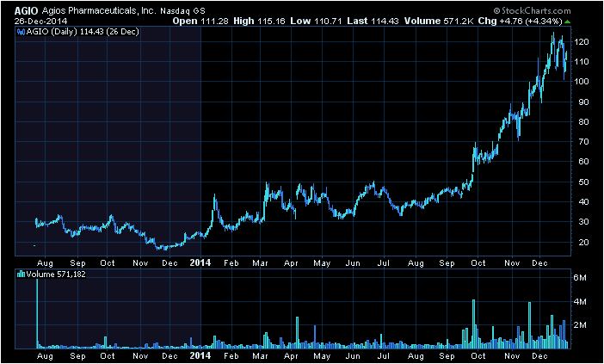This screenshot has width=604, height=364.
Task: Click the Jul label under the price chart
Action: [384, 263]
